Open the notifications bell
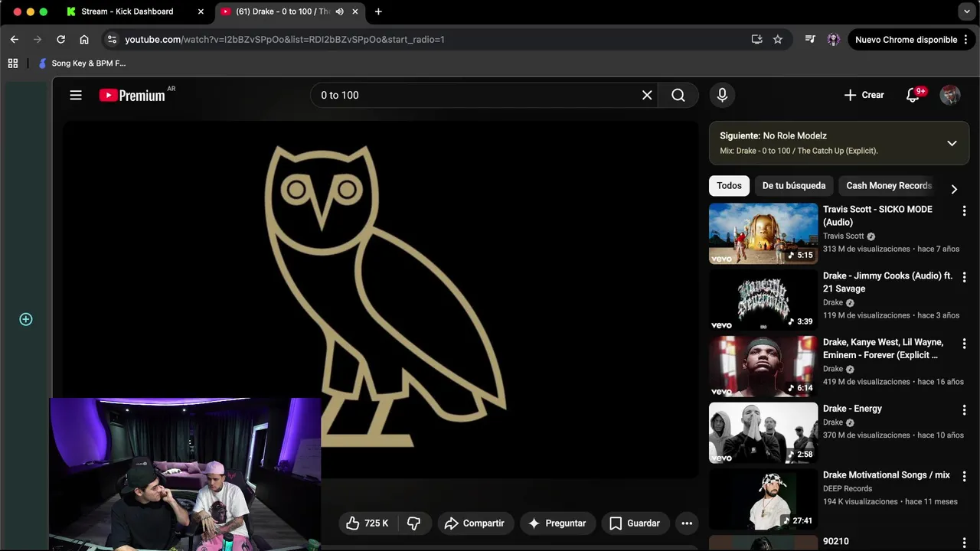 tap(913, 95)
